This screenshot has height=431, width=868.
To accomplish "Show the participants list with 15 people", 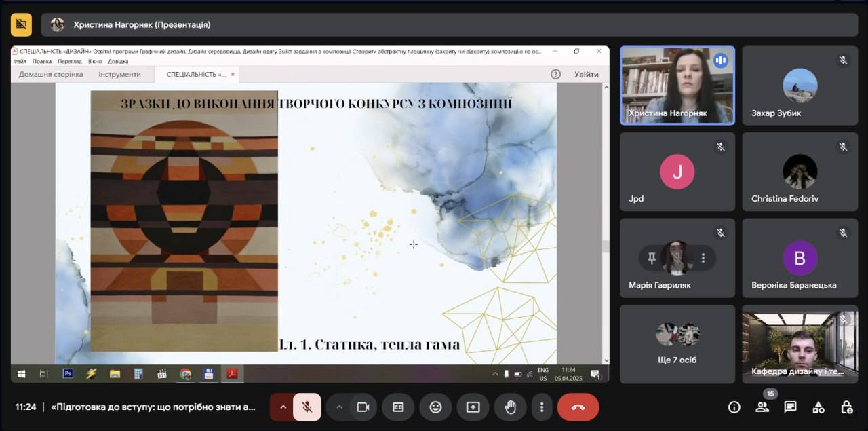I will (x=762, y=407).
